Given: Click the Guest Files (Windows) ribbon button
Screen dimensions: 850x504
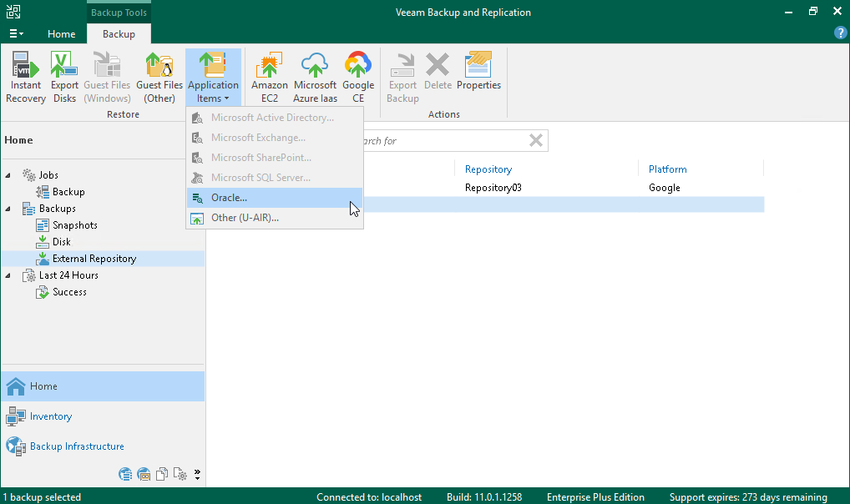Looking at the screenshot, I should click(x=107, y=77).
